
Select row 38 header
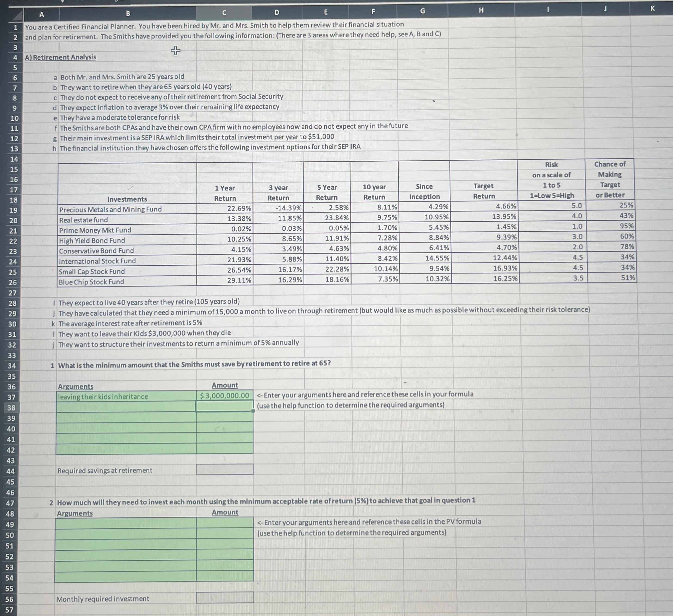pos(11,408)
